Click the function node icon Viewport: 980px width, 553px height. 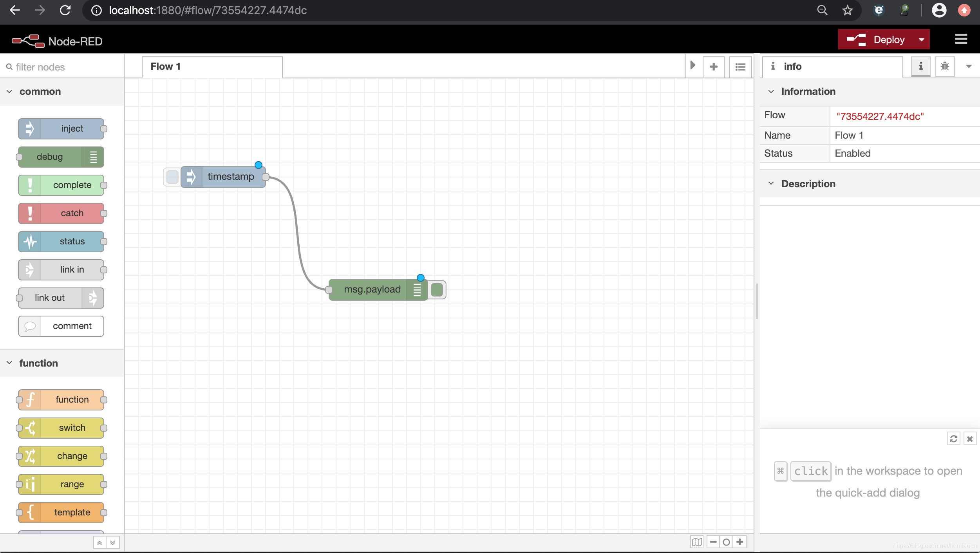coord(30,399)
